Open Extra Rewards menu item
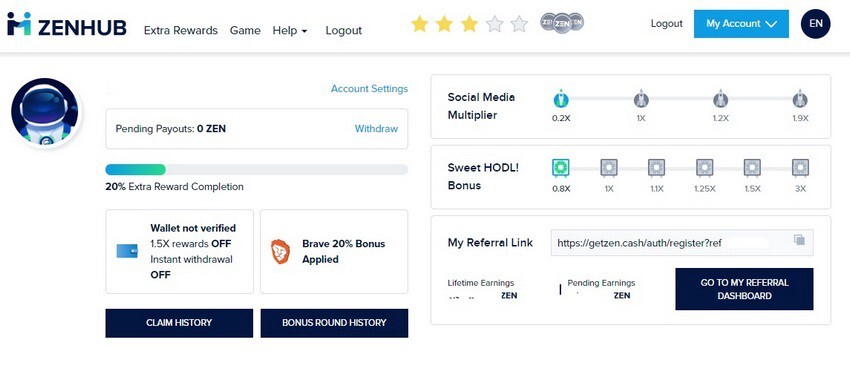This screenshot has height=369, width=850. click(x=181, y=30)
